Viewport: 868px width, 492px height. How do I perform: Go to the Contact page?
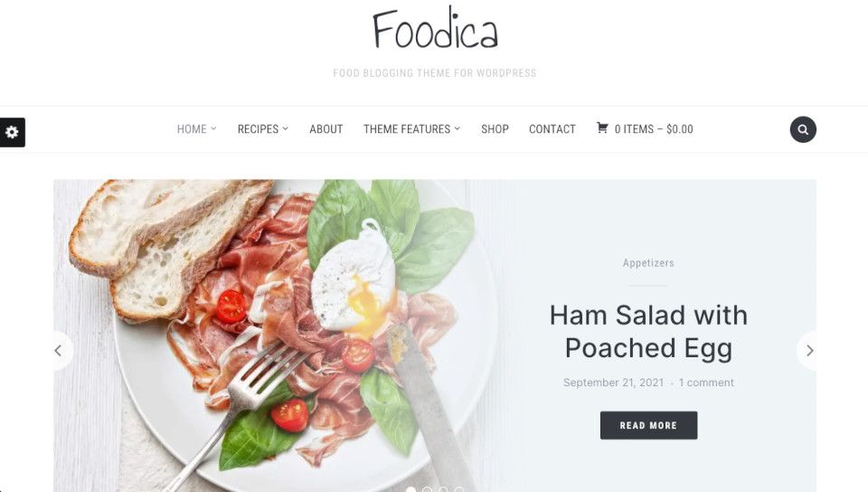coord(552,129)
